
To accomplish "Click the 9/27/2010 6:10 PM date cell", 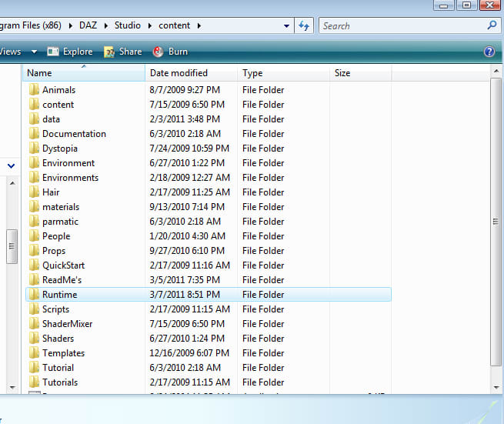I will (x=187, y=251).
